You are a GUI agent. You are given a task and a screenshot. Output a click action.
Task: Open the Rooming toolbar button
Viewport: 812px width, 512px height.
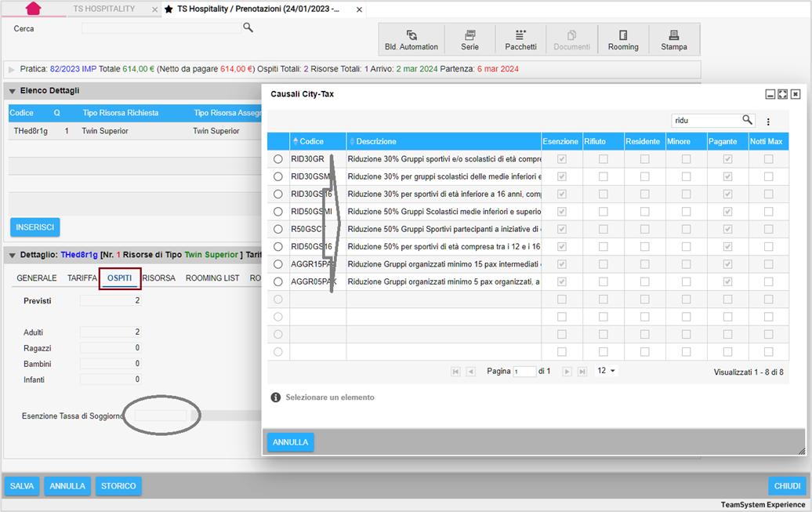[623, 41]
